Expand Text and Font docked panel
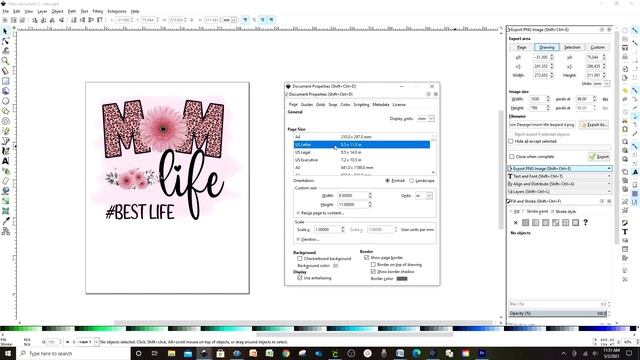 559,176
